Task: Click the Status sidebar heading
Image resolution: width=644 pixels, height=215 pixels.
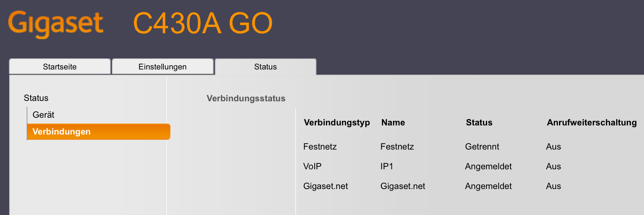Action: tap(36, 98)
